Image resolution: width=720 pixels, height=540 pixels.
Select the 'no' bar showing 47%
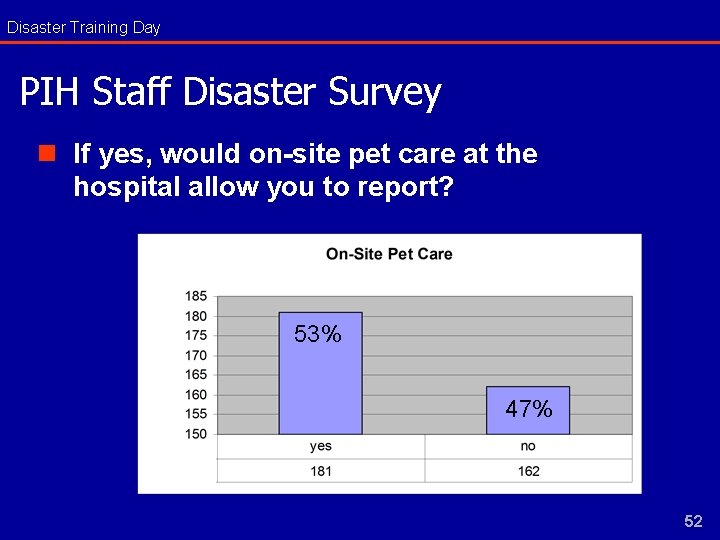coord(528,410)
